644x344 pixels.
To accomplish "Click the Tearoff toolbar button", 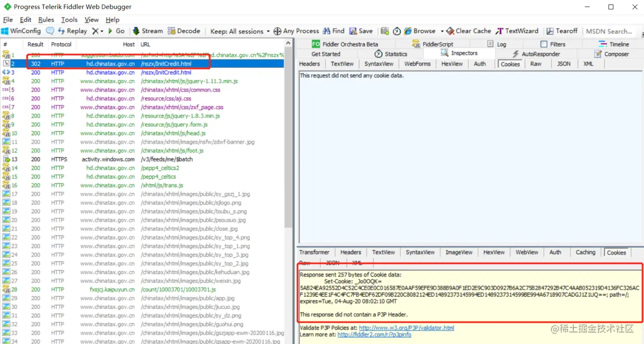I will coord(561,31).
